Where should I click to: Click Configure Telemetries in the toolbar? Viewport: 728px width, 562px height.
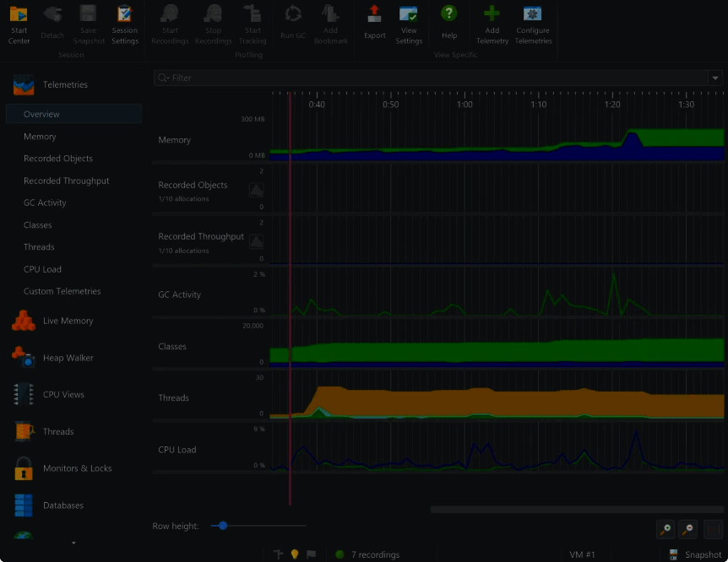click(x=533, y=25)
